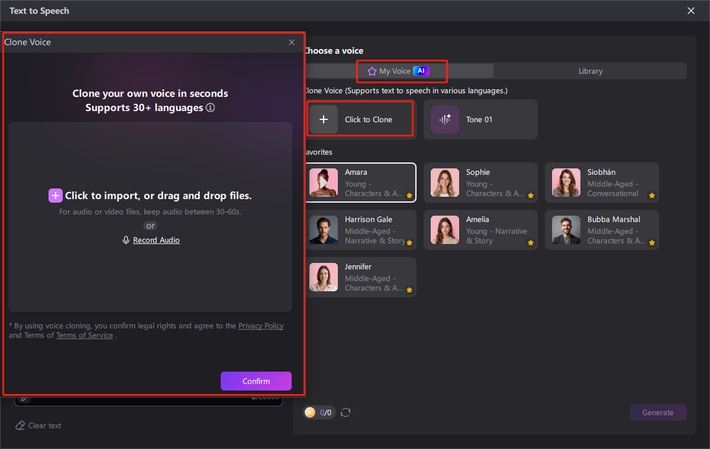The image size is (710, 449).
Task: Click the Tone 01 waveform icon
Action: [445, 119]
